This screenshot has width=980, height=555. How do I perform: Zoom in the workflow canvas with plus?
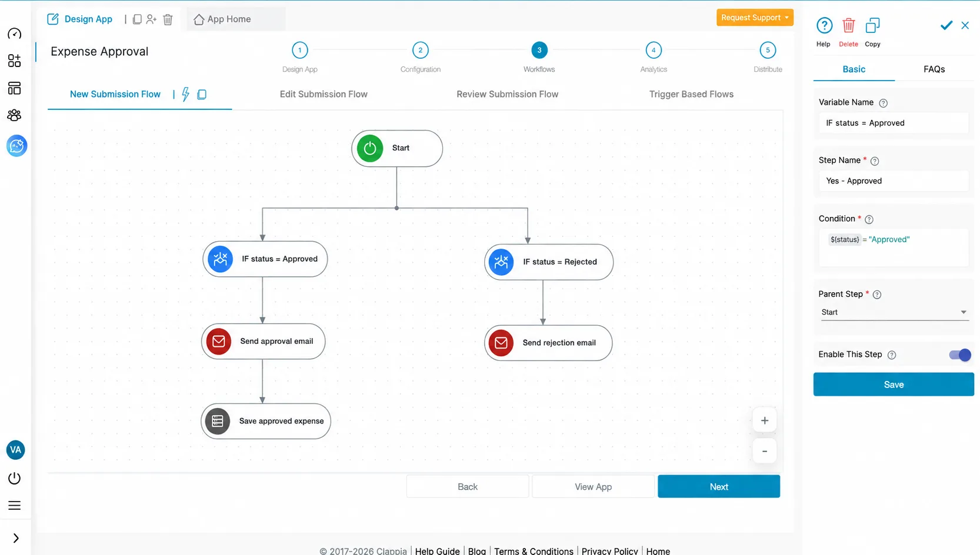pos(765,420)
